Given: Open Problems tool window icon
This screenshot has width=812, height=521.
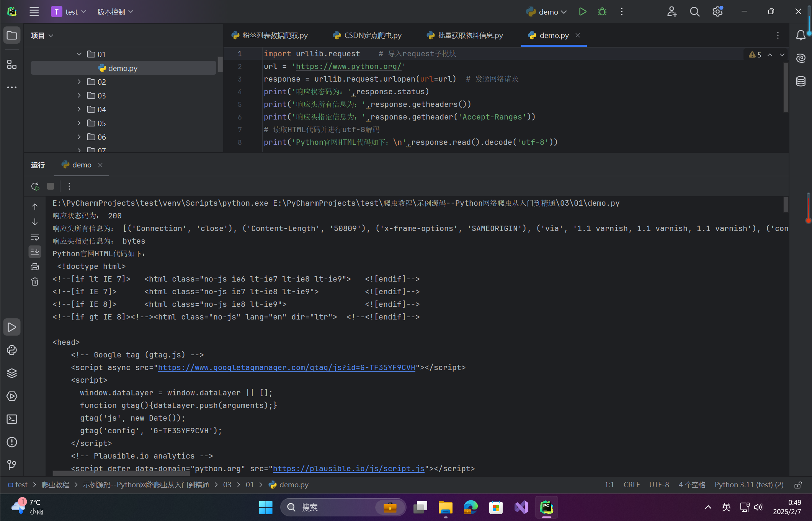Looking at the screenshot, I should [12, 442].
